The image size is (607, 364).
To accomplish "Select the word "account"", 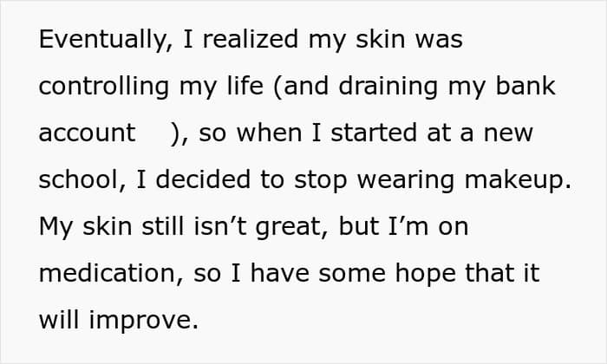I will point(87,133).
